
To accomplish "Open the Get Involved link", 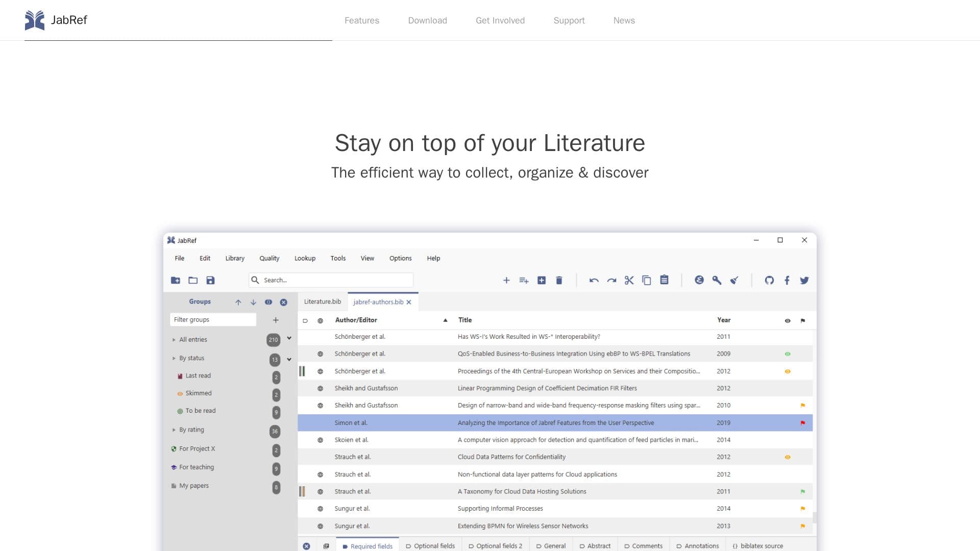I will click(x=500, y=20).
